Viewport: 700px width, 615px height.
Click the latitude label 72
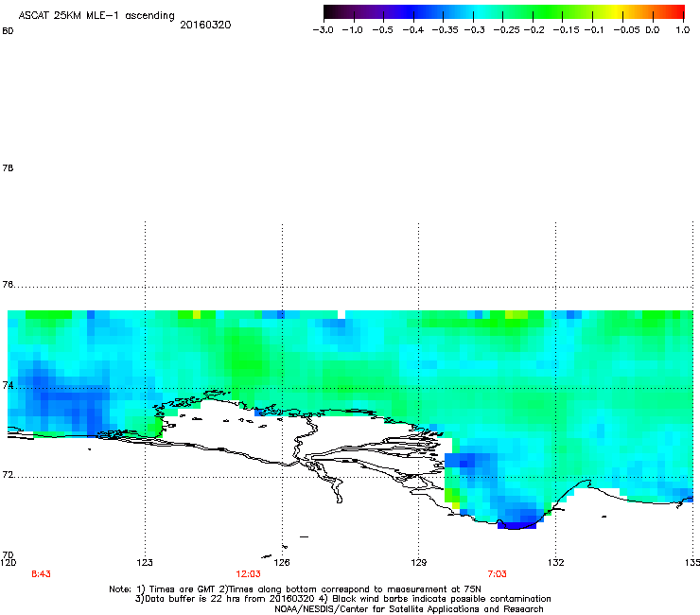click(8, 474)
